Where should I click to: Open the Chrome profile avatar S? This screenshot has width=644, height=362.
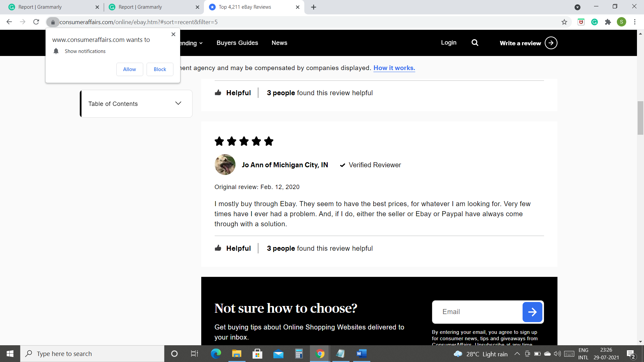(x=621, y=22)
